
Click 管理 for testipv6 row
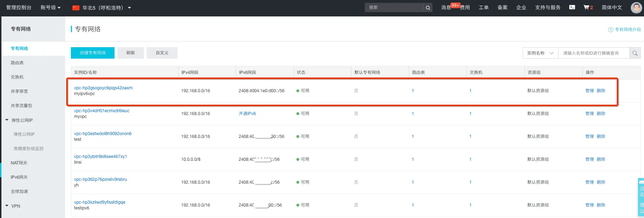point(590,205)
